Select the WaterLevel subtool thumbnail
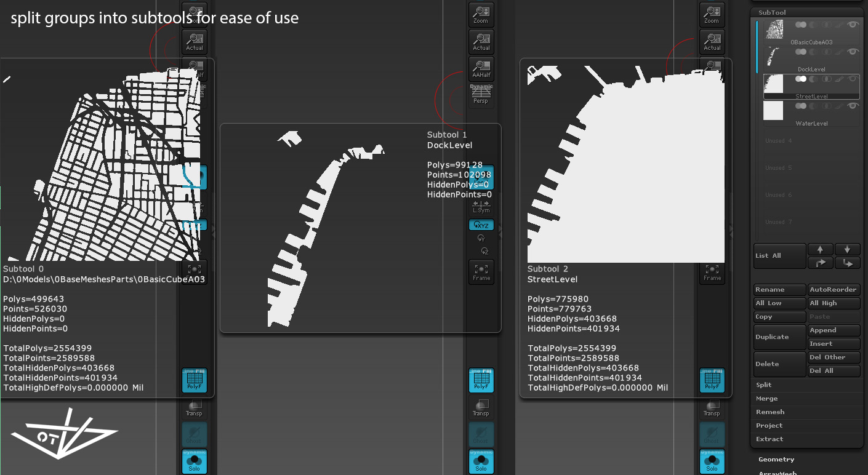The image size is (868, 475). point(774,111)
